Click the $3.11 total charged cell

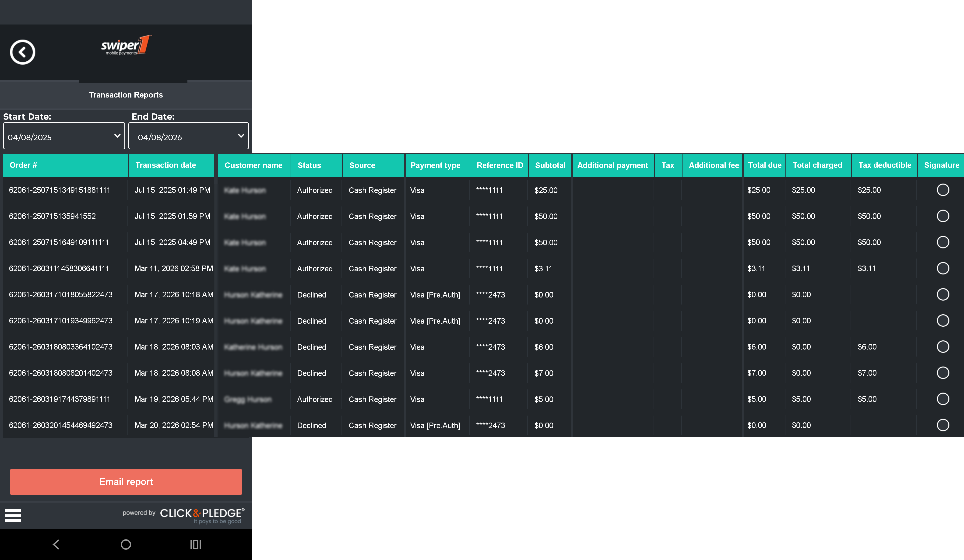(x=801, y=268)
